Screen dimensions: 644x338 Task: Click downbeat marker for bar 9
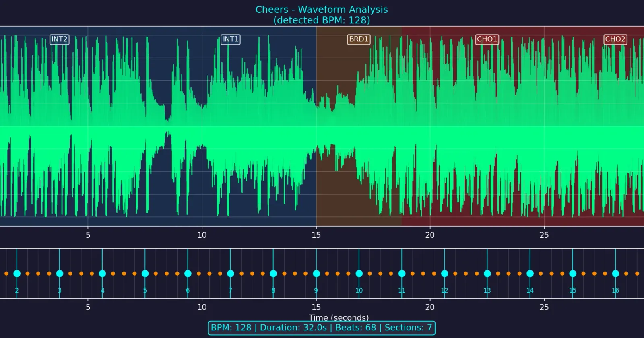coord(316,274)
